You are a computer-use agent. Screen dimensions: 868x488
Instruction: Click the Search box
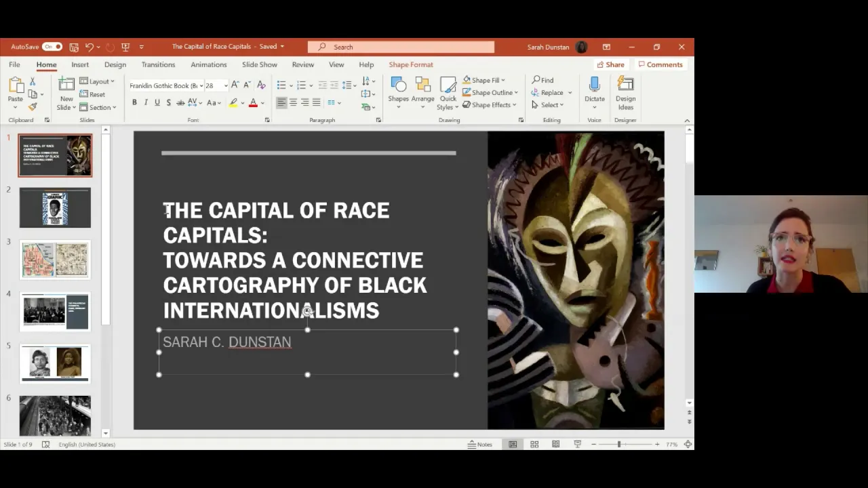(401, 47)
